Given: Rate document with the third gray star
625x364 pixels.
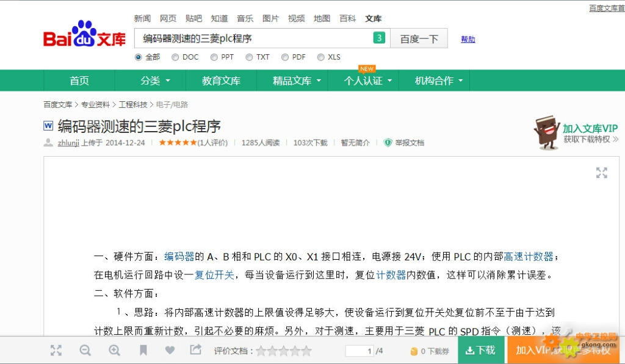Looking at the screenshot, I should (284, 351).
